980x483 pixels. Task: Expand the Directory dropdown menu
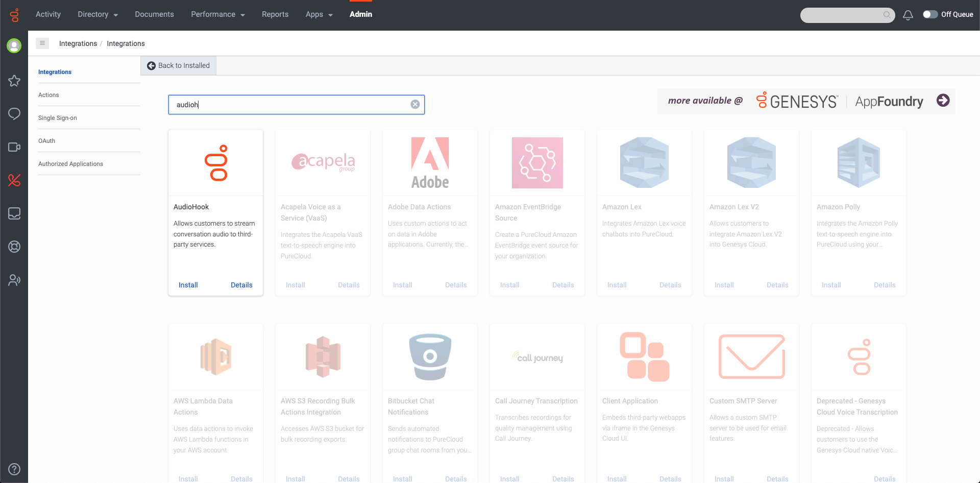click(97, 14)
